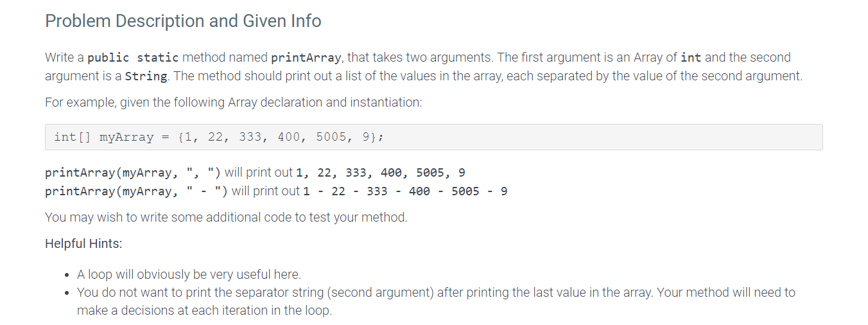Click the int[] myArray code block
The image size is (868, 325).
tap(433, 137)
